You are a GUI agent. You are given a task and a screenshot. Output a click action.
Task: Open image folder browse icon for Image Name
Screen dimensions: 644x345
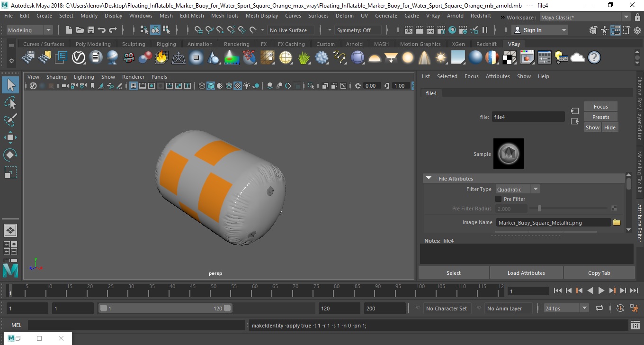pos(617,222)
